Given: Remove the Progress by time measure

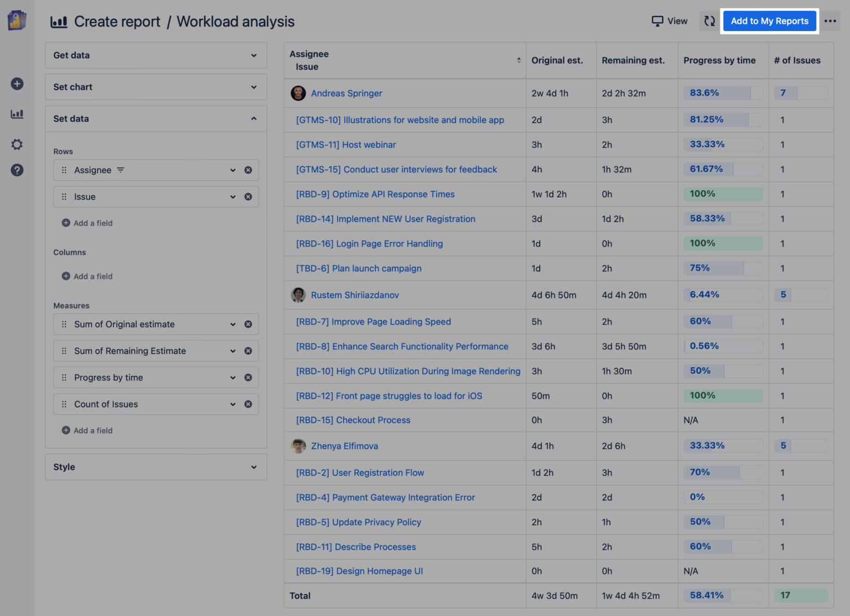Looking at the screenshot, I should 248,378.
